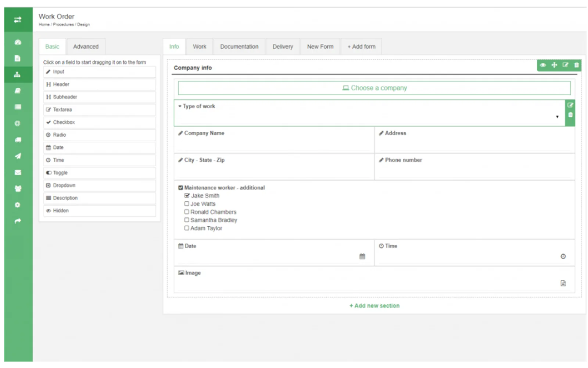Delete the Type of work field
This screenshot has width=588, height=368.
pos(570,115)
